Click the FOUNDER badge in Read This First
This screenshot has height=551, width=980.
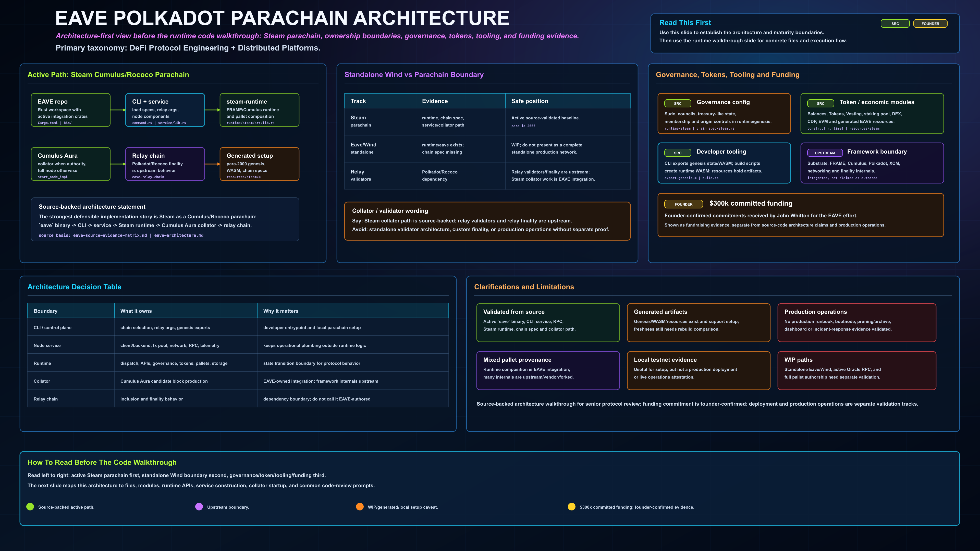click(930, 23)
